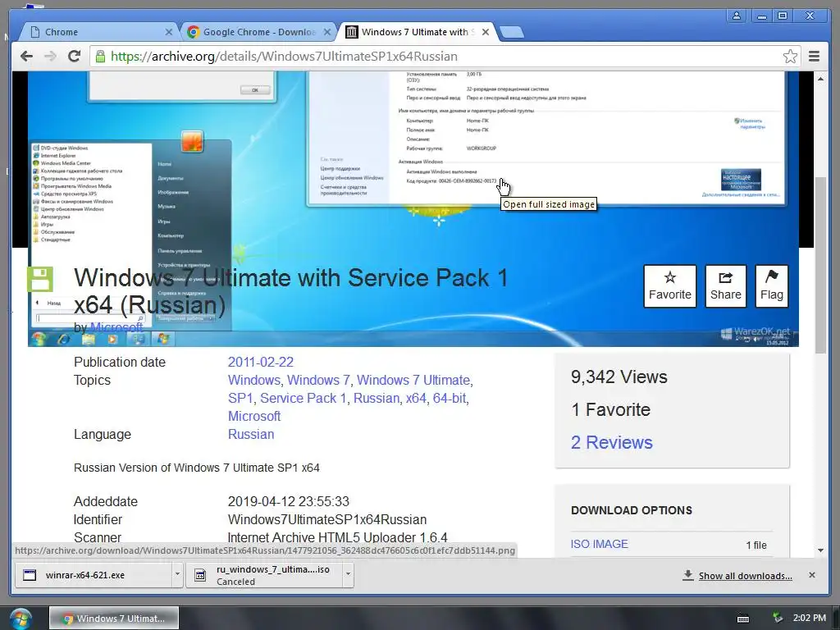Open the 2 Reviews link
Image resolution: width=840 pixels, height=630 pixels.
pyautogui.click(x=611, y=442)
